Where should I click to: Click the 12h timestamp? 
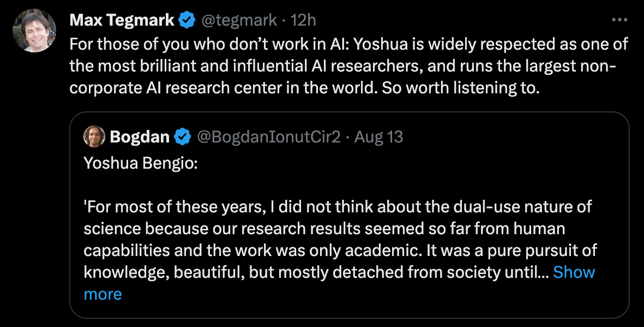coord(303,20)
